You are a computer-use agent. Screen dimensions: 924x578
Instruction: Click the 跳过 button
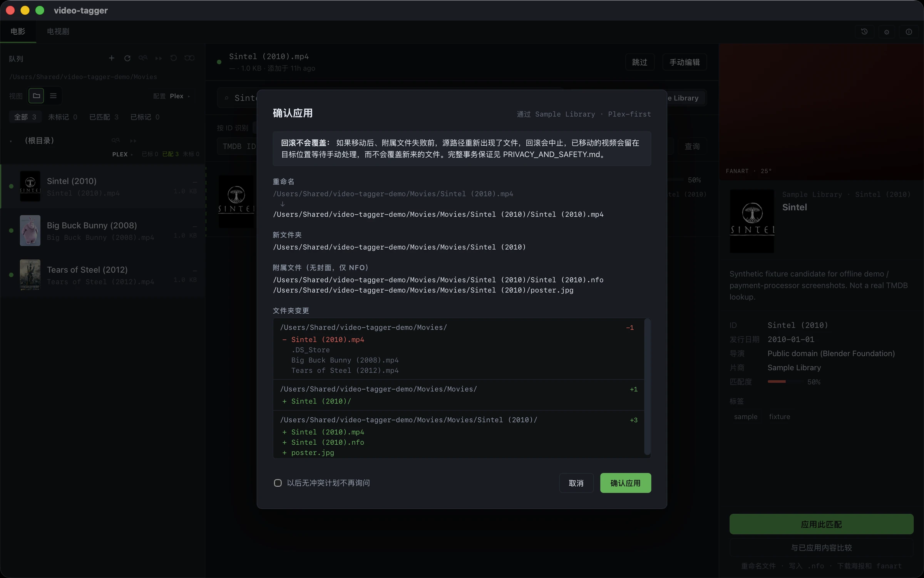[640, 62]
